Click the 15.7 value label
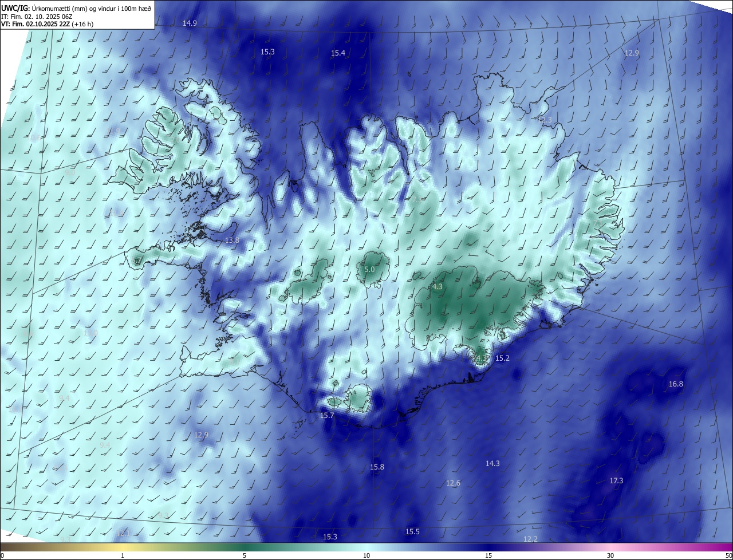Viewport: 733px width, 560px height. [327, 416]
